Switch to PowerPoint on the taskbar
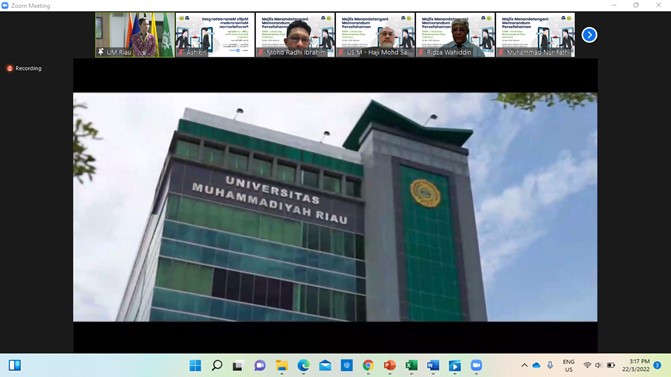This screenshot has height=377, width=671. coord(389,365)
